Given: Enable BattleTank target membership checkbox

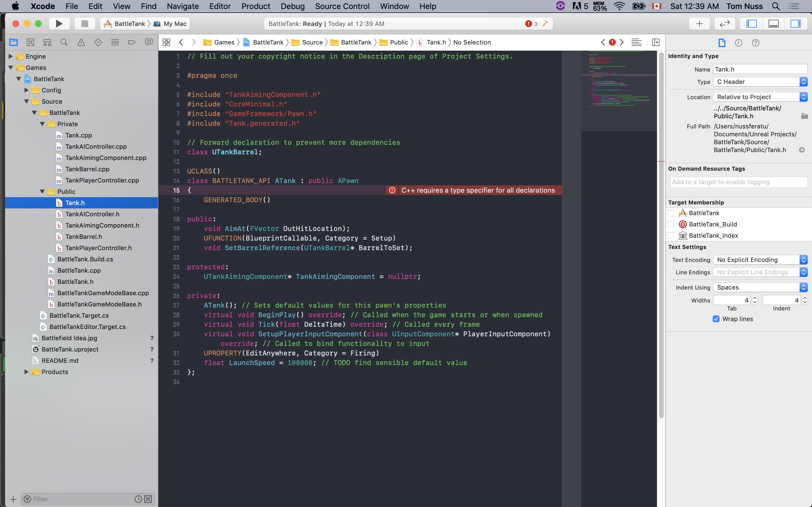Looking at the screenshot, I should pyautogui.click(x=671, y=213).
